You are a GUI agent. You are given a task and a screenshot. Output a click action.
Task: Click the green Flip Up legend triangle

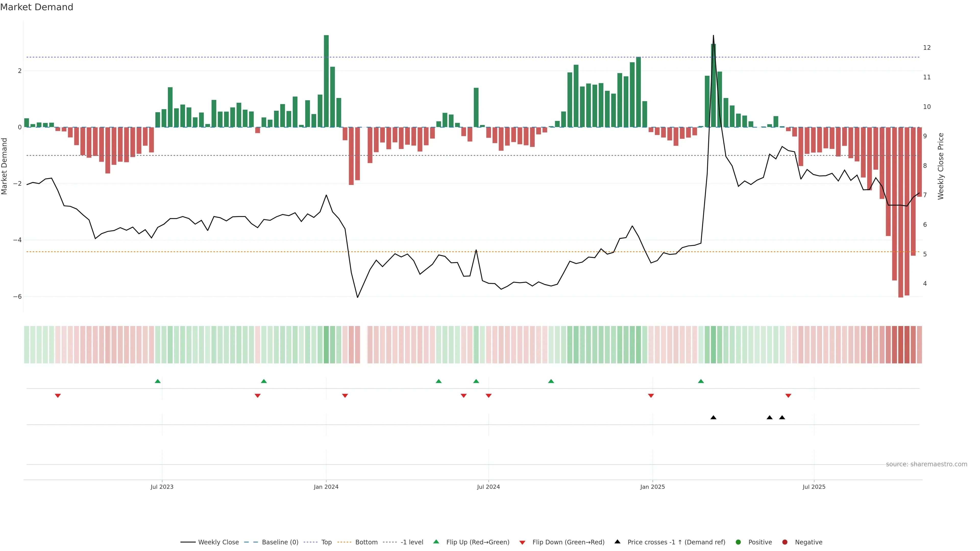click(x=436, y=542)
